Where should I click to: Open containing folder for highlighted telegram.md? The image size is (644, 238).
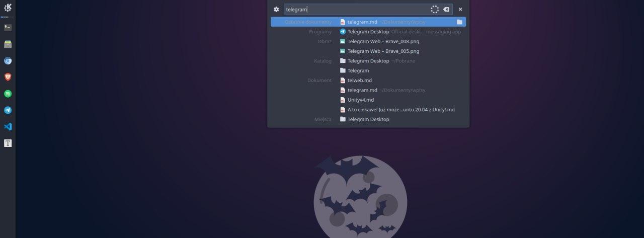click(459, 22)
